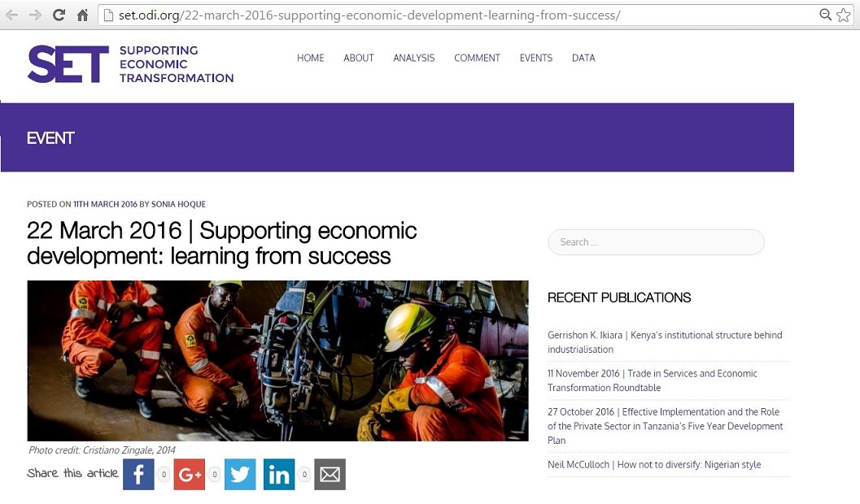Open the DATA menu item

click(x=583, y=58)
